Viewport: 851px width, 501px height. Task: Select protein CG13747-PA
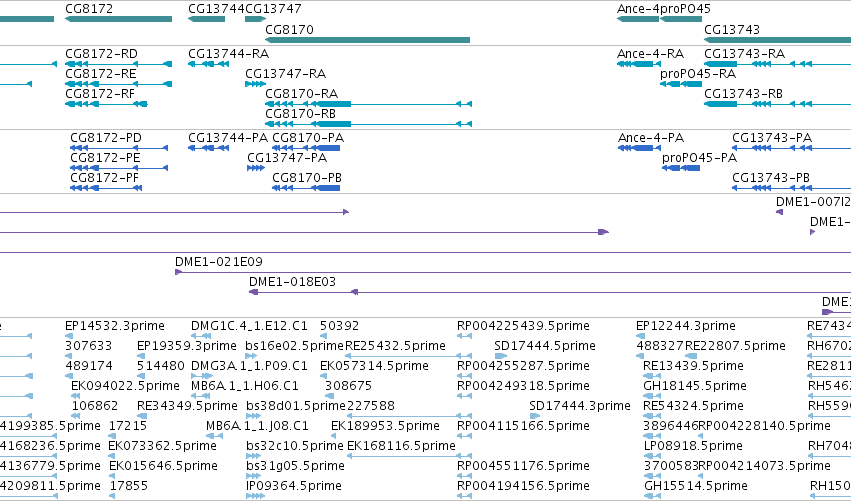coord(256,168)
